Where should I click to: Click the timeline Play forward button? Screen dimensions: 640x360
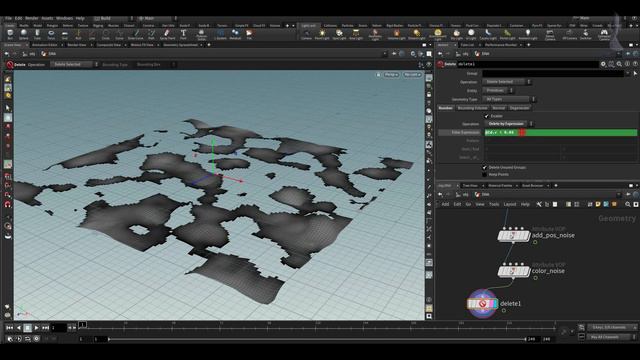[36, 327]
